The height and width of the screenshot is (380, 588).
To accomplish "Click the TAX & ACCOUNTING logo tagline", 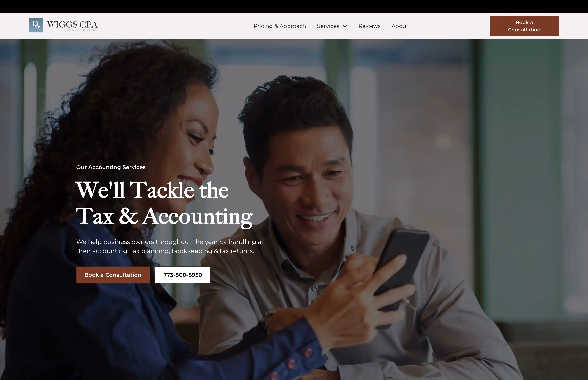I will click(x=81, y=30).
